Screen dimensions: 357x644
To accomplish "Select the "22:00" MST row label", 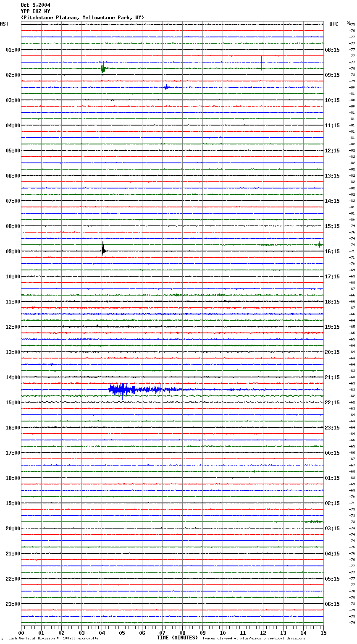I will click(13, 579).
